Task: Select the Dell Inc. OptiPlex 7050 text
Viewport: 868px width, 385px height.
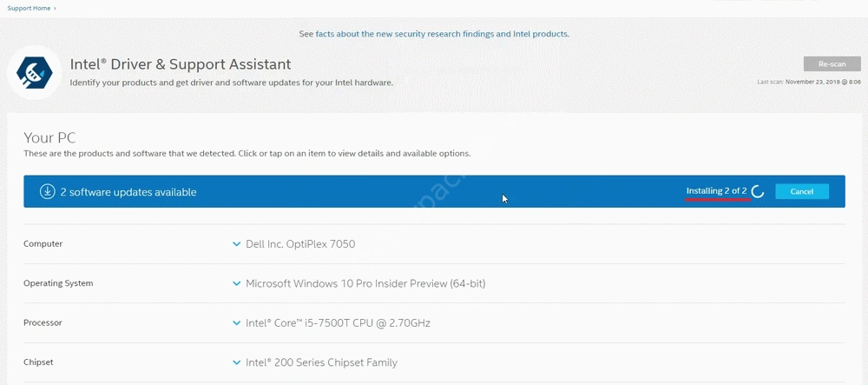Action: (300, 243)
